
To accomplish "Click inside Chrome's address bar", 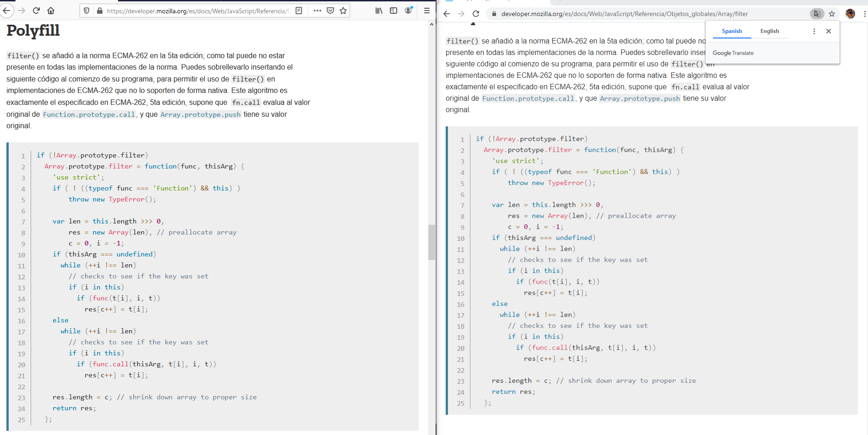I will coord(595,14).
